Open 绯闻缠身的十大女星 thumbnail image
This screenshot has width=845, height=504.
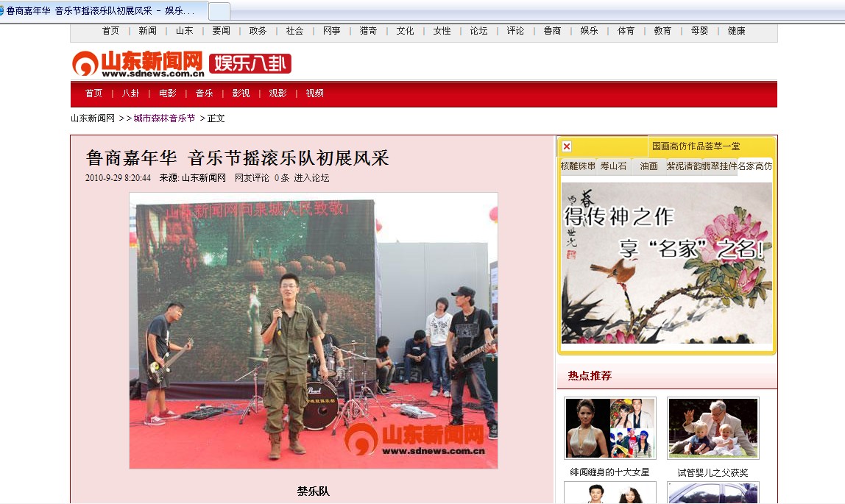[609, 428]
